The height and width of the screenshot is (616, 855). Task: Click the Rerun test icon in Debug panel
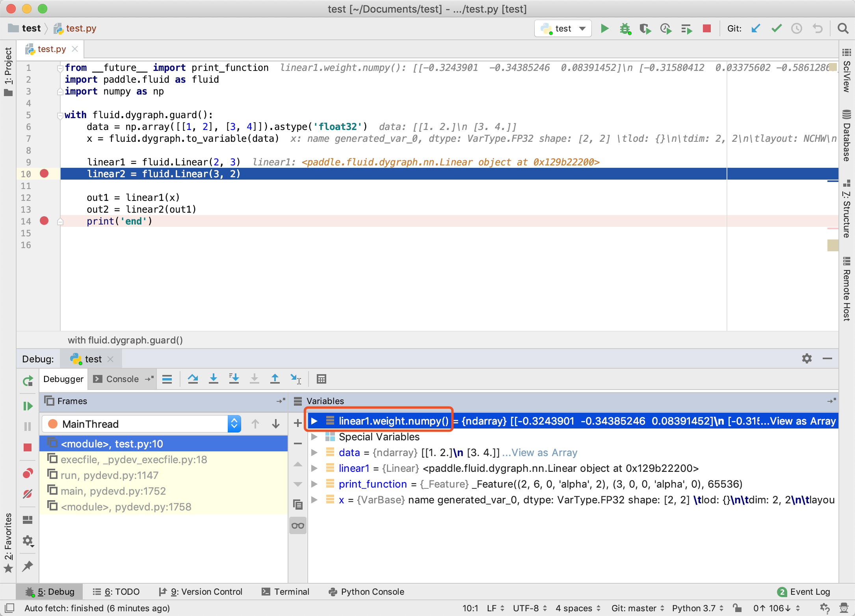tap(28, 381)
